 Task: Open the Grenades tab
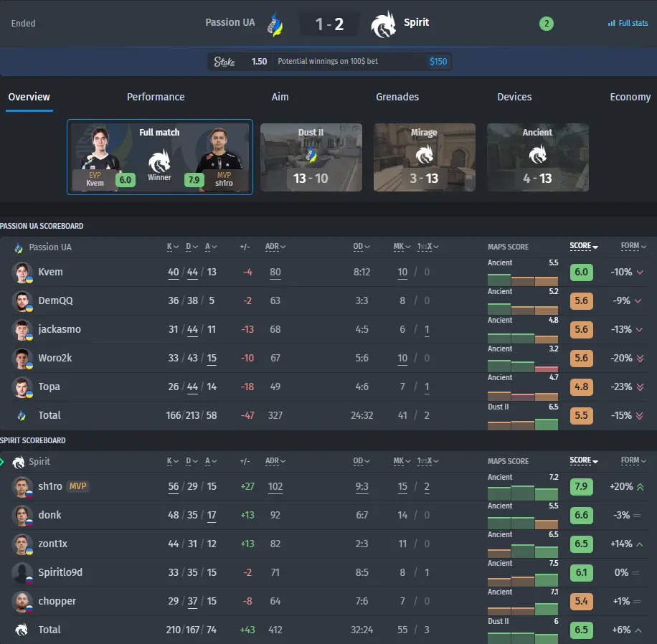397,97
